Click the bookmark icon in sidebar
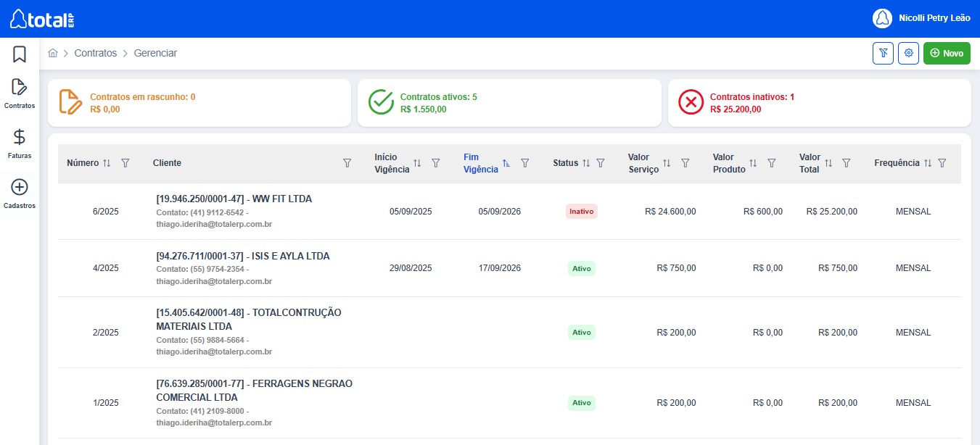980x445 pixels. (x=20, y=54)
